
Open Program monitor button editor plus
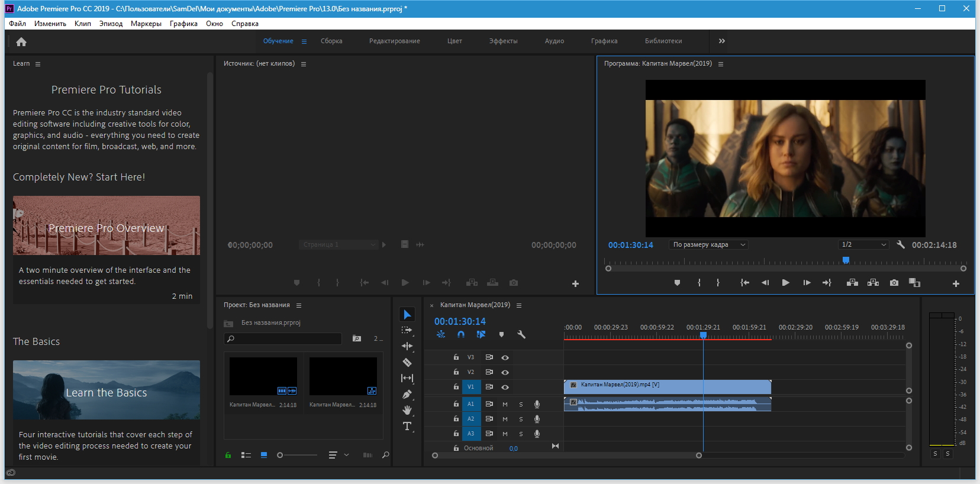(x=956, y=283)
